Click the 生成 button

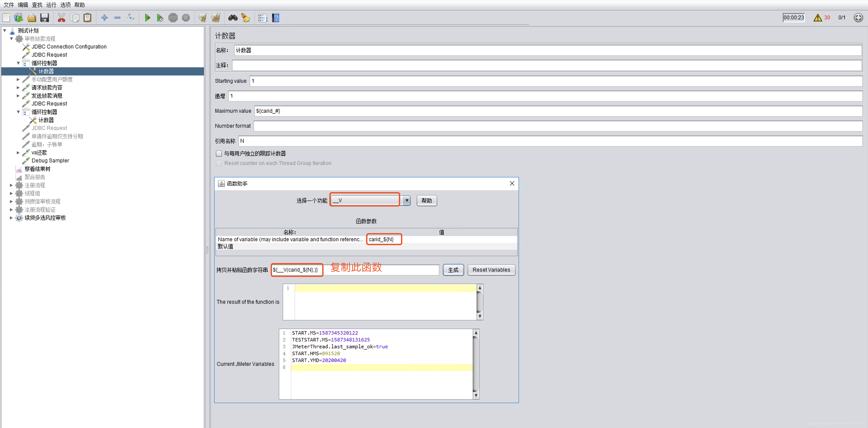click(453, 270)
